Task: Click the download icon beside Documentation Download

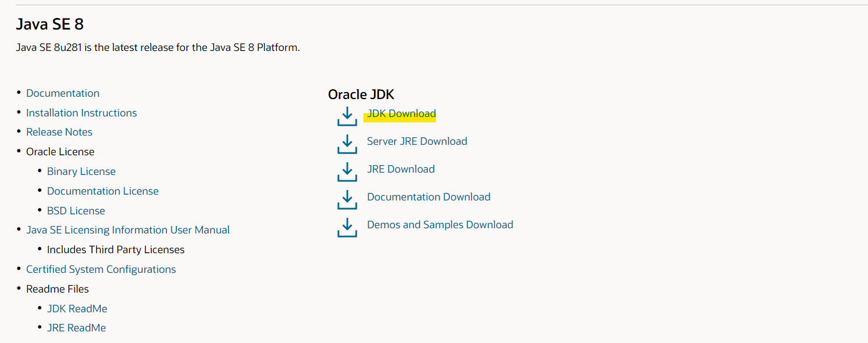Action: tap(347, 199)
